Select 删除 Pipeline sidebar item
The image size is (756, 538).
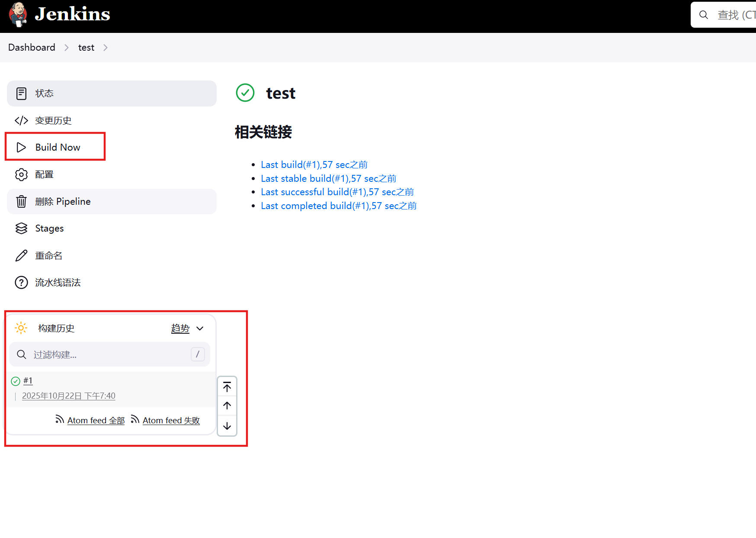click(112, 201)
